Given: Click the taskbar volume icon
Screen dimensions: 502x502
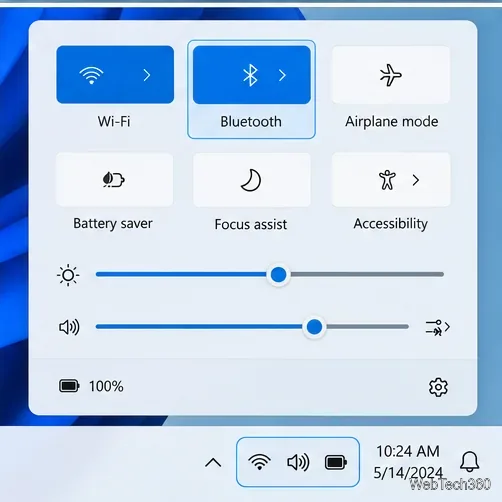Looking at the screenshot, I should (x=298, y=462).
